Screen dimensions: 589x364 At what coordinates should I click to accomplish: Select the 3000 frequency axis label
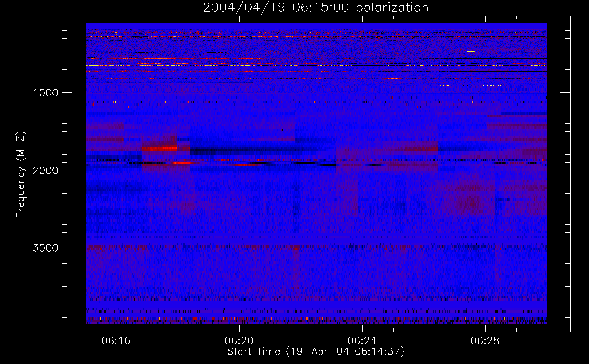coord(46,248)
